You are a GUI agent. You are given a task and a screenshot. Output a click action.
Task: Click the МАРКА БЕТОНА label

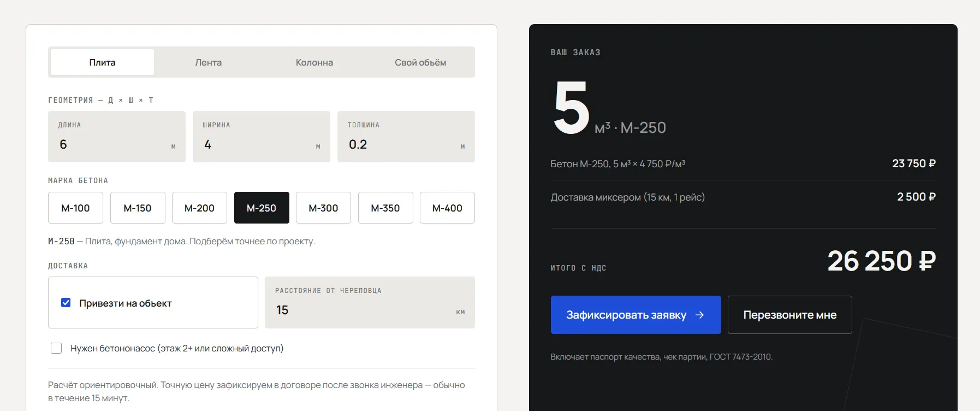pos(78,180)
